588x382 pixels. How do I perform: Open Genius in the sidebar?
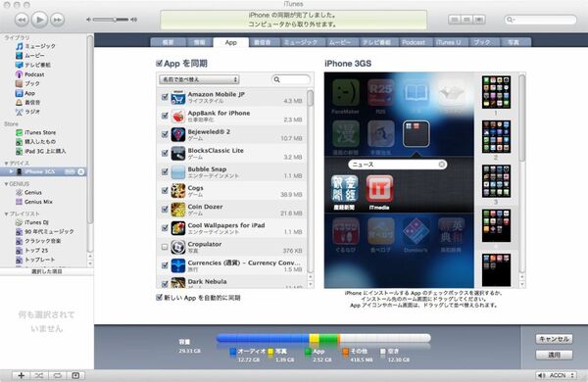point(28,192)
